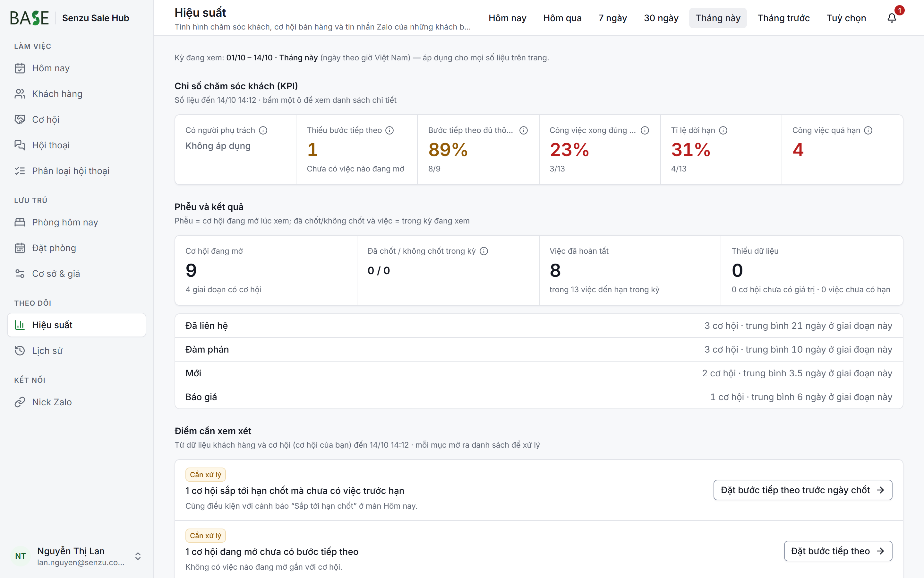
Task: Click info icon beside Bước tiếp theo đủ thô...
Action: tap(524, 130)
